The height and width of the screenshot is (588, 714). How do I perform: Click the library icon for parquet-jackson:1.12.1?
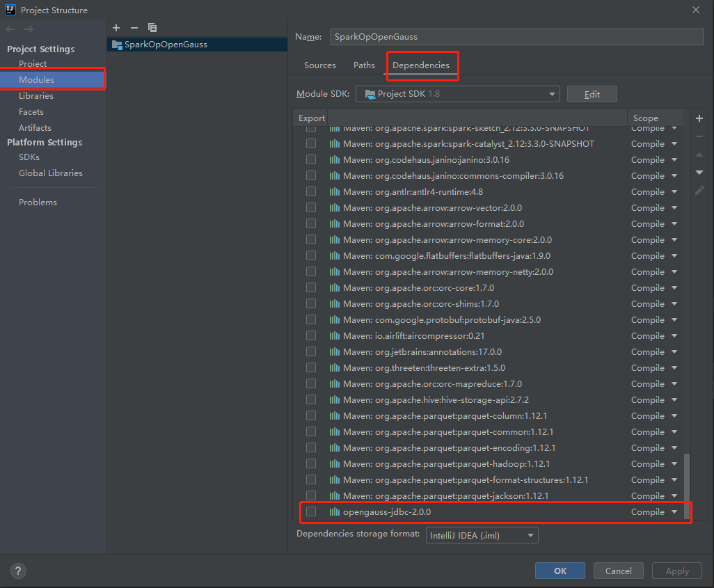(x=335, y=496)
